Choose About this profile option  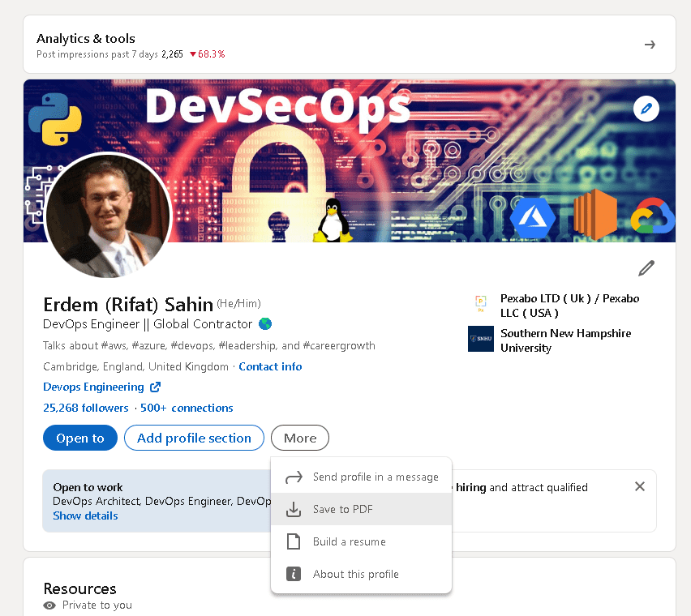pos(362,574)
